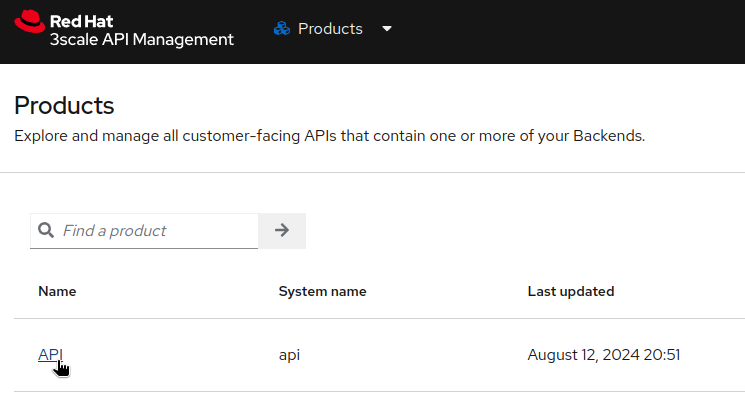Select the API product table row

(420, 355)
